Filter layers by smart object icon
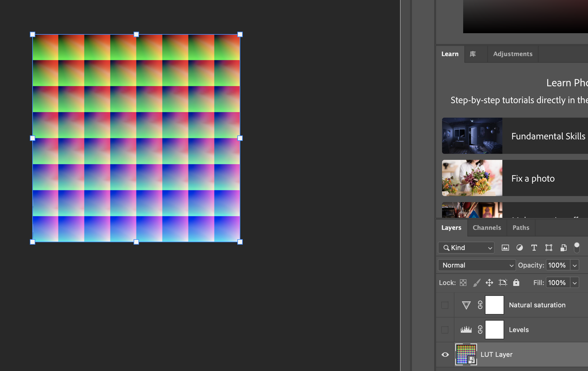 click(x=563, y=248)
